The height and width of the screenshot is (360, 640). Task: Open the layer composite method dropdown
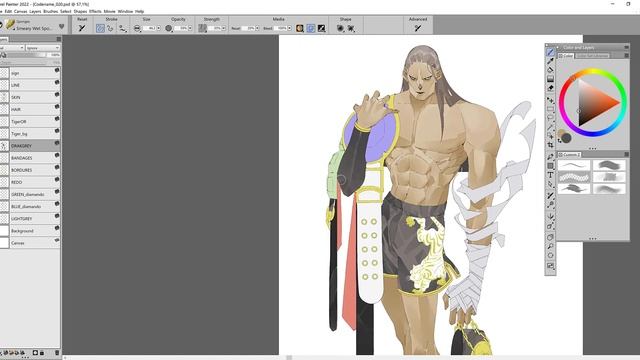[12, 48]
